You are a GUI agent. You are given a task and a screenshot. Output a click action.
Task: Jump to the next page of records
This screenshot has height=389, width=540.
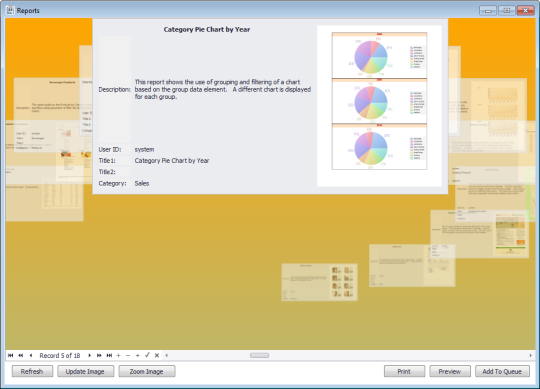[99, 355]
